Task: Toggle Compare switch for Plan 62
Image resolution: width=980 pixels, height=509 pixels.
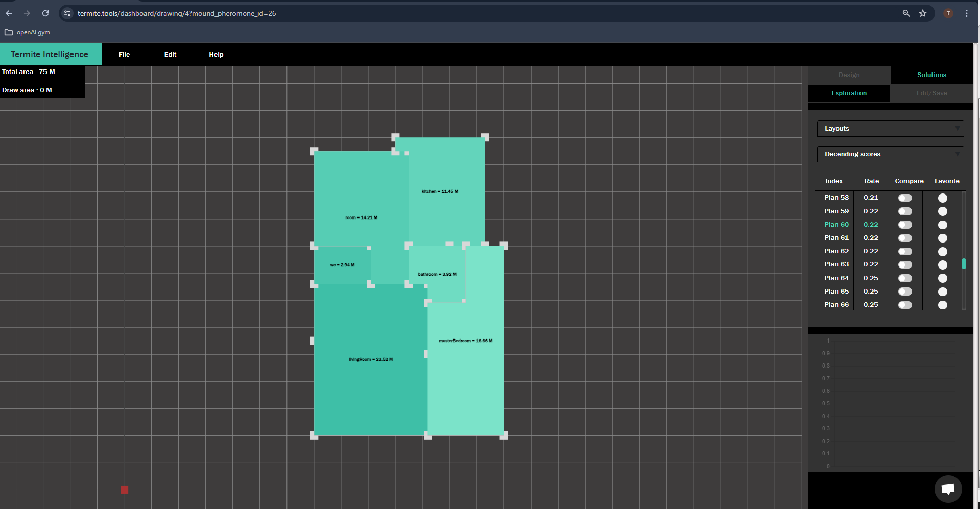Action: click(x=905, y=251)
